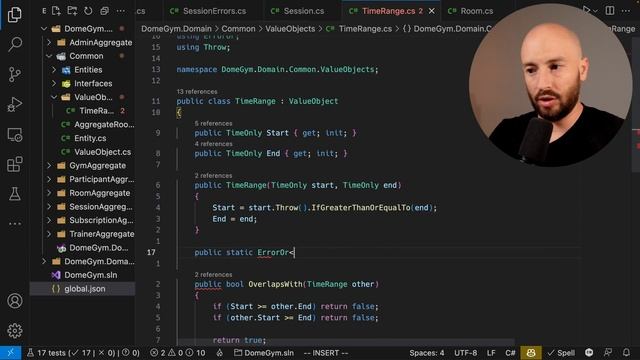Click Common breadcrumb segment
Screen dimensions: 640x360
[238, 29]
